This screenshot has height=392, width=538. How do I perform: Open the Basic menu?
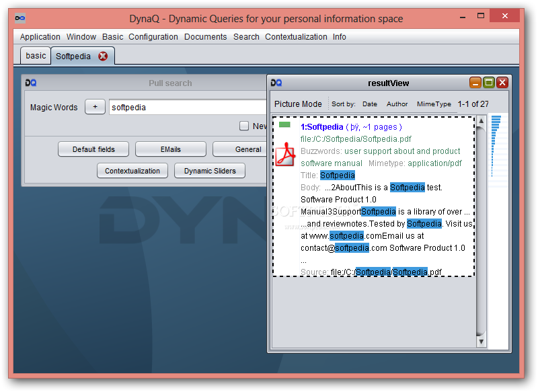pyautogui.click(x=112, y=37)
